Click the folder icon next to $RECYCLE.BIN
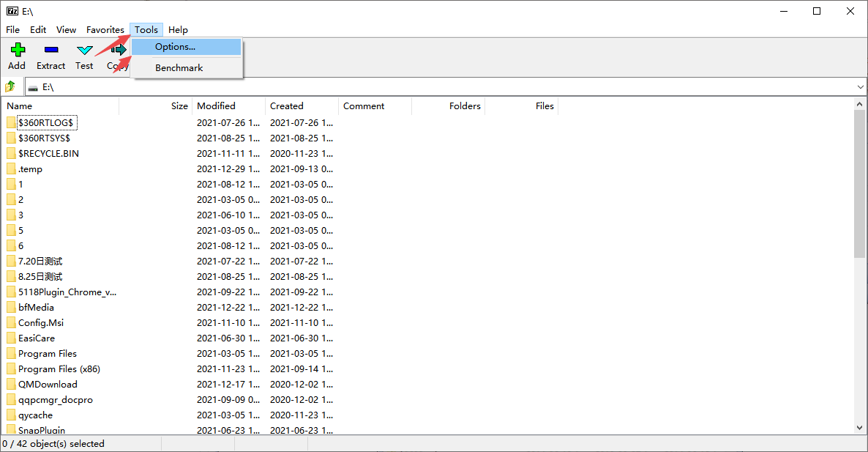Image resolution: width=868 pixels, height=452 pixels. tap(10, 153)
